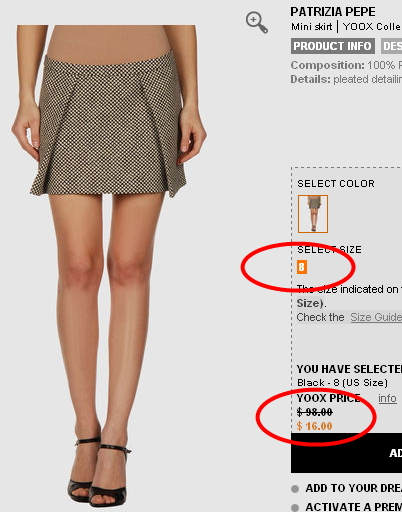Image resolution: width=402 pixels, height=512 pixels.
Task: Open the Size Guide link
Action: point(376,317)
